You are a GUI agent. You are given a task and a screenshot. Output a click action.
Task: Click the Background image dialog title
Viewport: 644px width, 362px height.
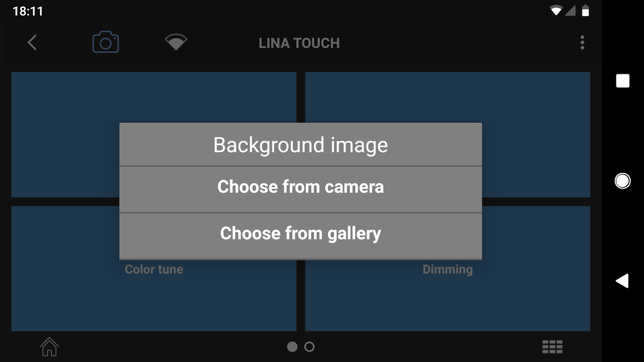(301, 145)
